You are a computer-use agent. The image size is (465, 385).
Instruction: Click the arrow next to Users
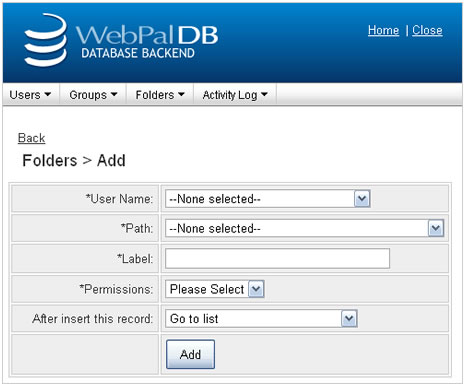click(48, 95)
